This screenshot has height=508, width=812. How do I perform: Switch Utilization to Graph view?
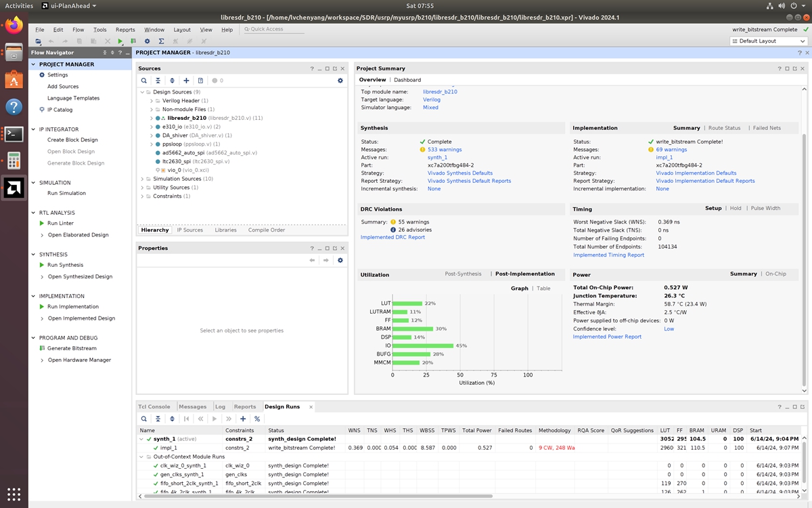(519, 289)
